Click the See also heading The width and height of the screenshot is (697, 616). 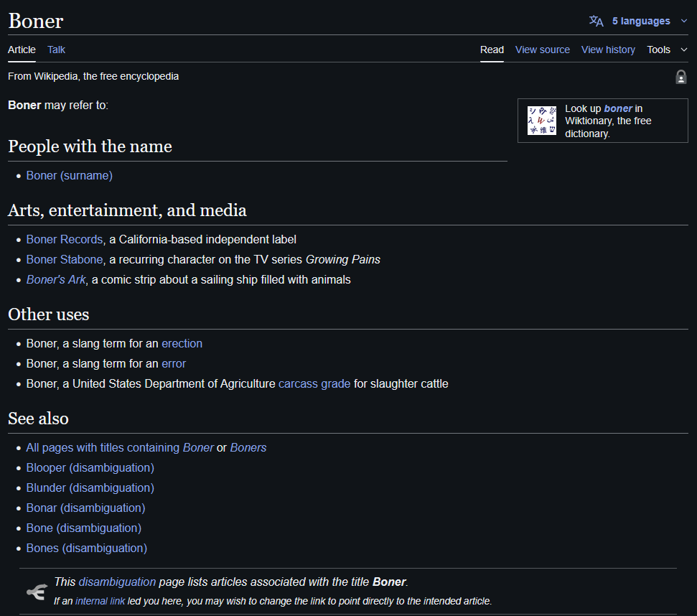[x=38, y=419]
